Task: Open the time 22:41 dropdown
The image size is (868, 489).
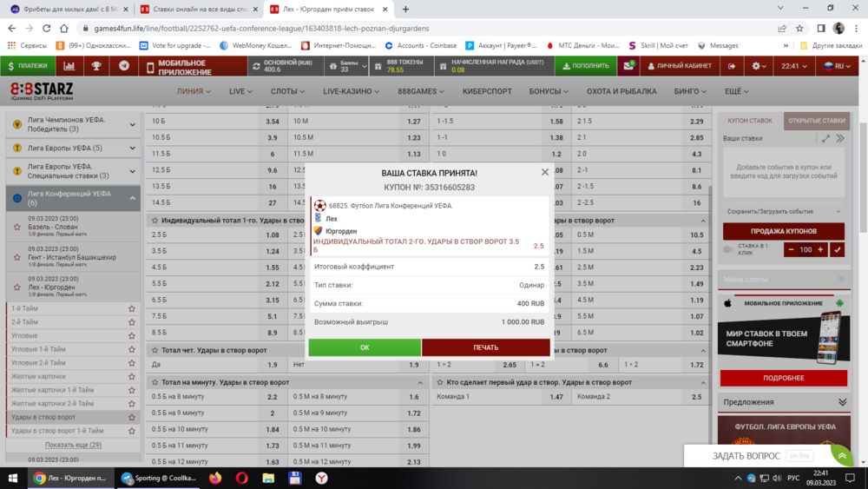Action: (793, 66)
